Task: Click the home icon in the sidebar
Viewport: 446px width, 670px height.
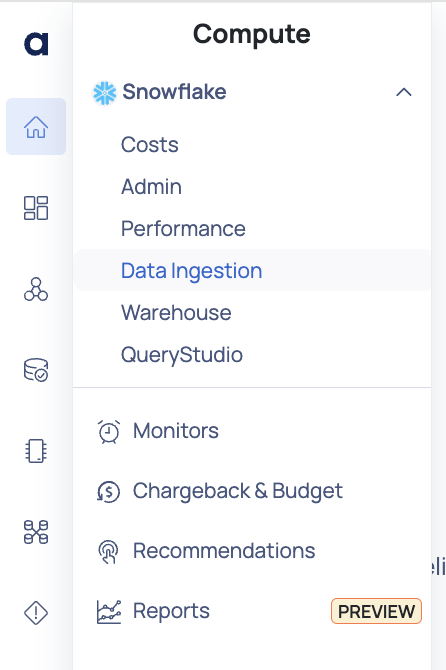Action: point(36,127)
